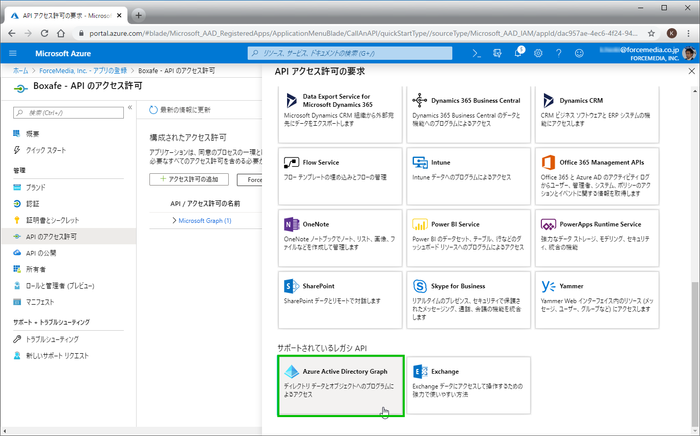Click the browser home icon
Viewport: 700px width, 436px height.
[x=61, y=33]
